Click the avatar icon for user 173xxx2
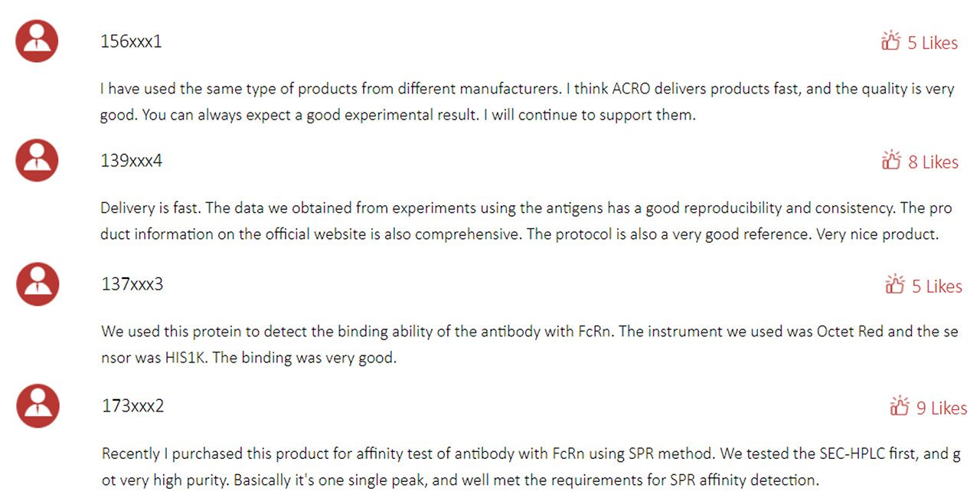This screenshot has height=498, width=980. (38, 405)
